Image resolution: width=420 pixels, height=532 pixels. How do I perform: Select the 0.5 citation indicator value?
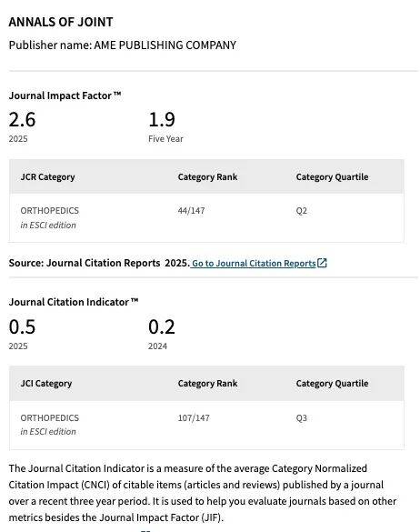22,326
